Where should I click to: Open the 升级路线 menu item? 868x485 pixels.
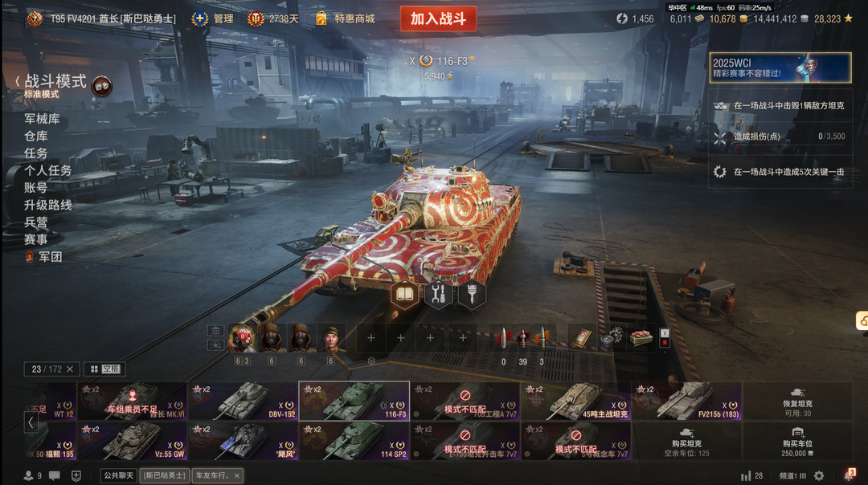click(47, 206)
